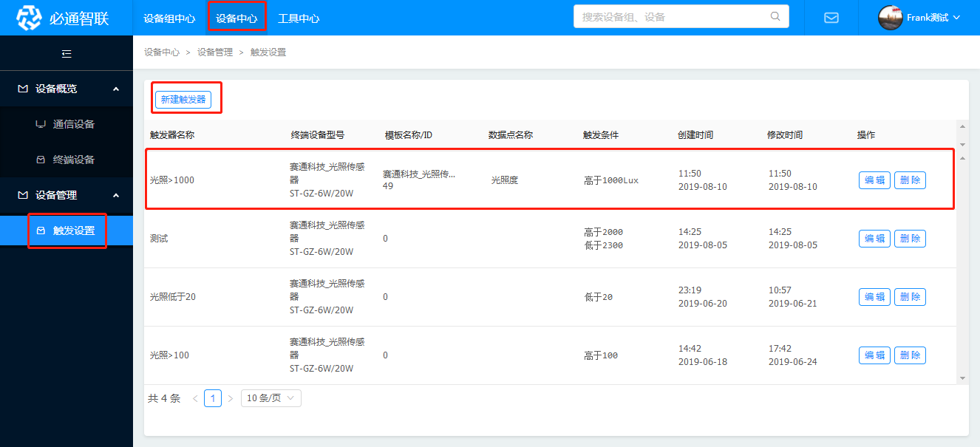Switch to the 设备组中心 tab
Screen dimensions: 980x447
tap(169, 18)
